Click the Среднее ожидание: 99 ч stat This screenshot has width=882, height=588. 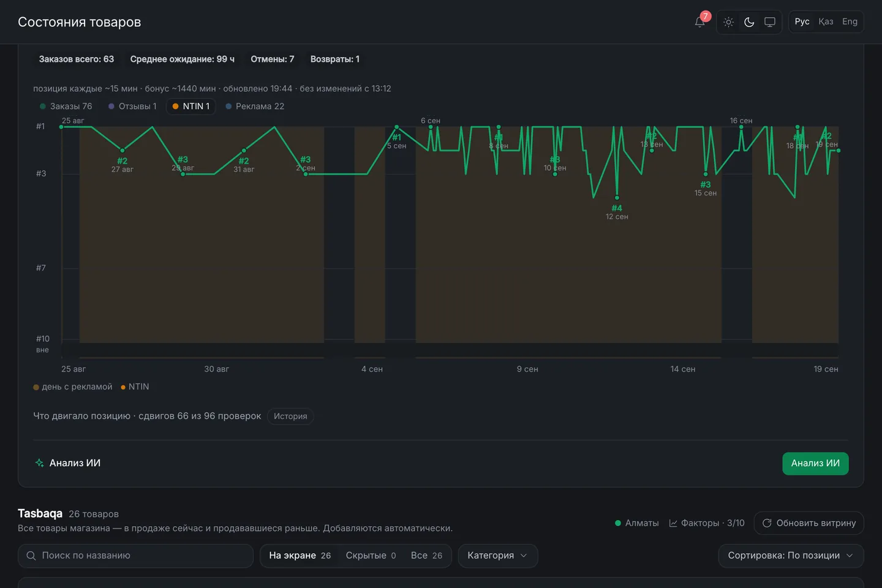[x=183, y=59]
